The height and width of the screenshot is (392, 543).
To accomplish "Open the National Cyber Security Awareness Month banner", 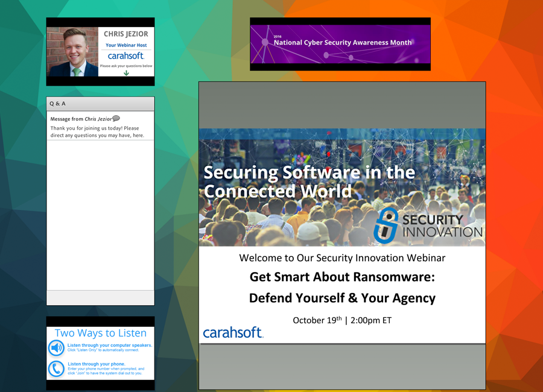I will tap(340, 44).
